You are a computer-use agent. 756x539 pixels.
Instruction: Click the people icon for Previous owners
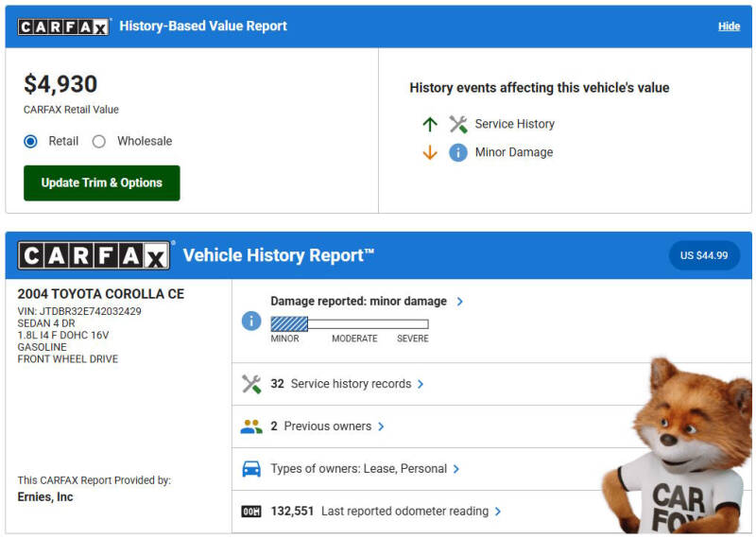(x=251, y=426)
